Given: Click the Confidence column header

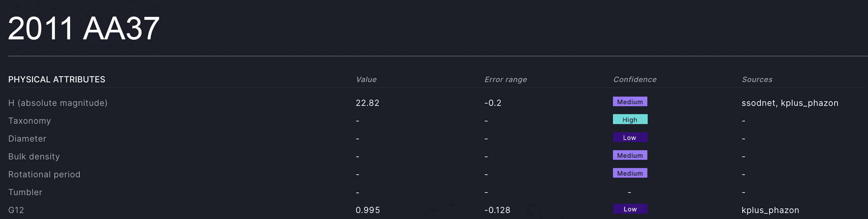Looking at the screenshot, I should pyautogui.click(x=634, y=79).
